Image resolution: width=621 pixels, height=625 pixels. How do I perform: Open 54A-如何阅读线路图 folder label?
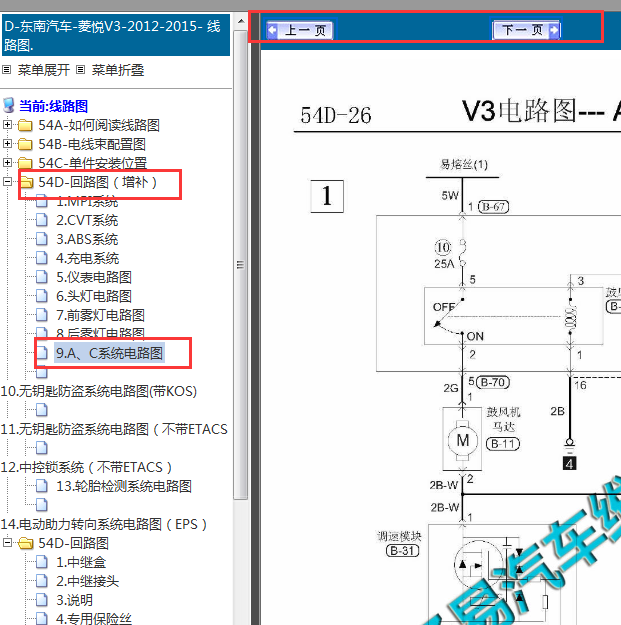[x=99, y=125]
